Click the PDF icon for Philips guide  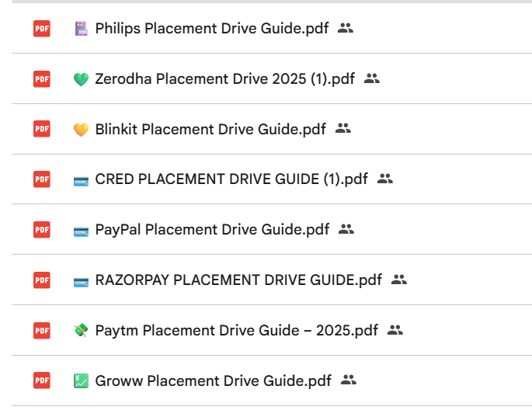click(x=41, y=29)
